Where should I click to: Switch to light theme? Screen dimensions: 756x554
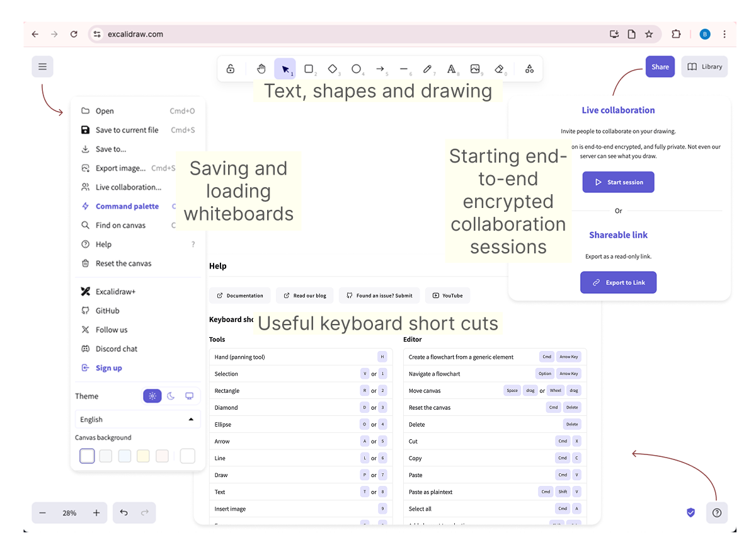tap(152, 396)
